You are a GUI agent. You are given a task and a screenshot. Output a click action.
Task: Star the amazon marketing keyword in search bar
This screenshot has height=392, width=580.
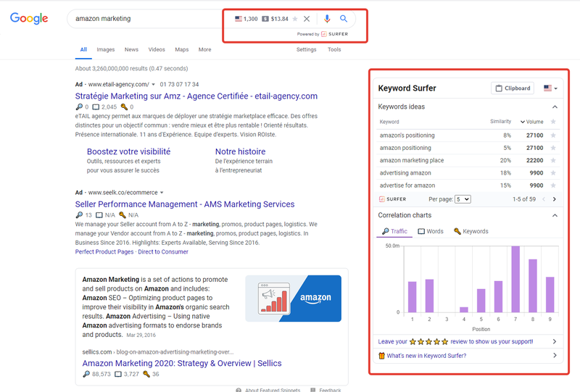coord(295,19)
